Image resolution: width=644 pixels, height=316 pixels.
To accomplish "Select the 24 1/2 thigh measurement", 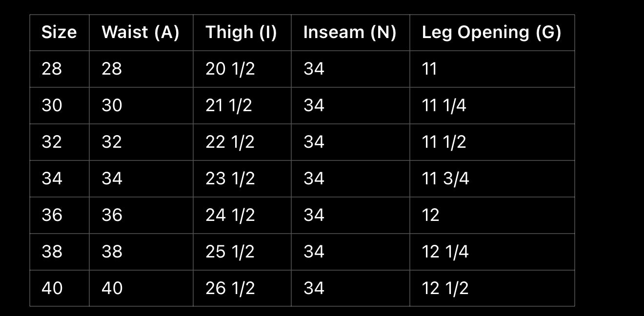I will (230, 215).
